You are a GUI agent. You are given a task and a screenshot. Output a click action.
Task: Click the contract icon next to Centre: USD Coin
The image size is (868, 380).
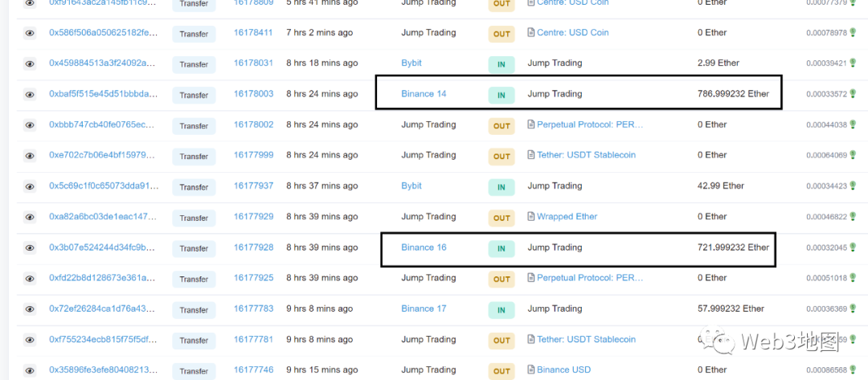(x=530, y=33)
